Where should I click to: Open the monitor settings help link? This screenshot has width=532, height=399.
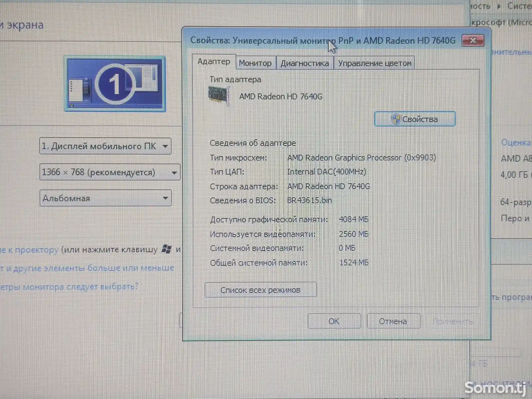point(69,286)
